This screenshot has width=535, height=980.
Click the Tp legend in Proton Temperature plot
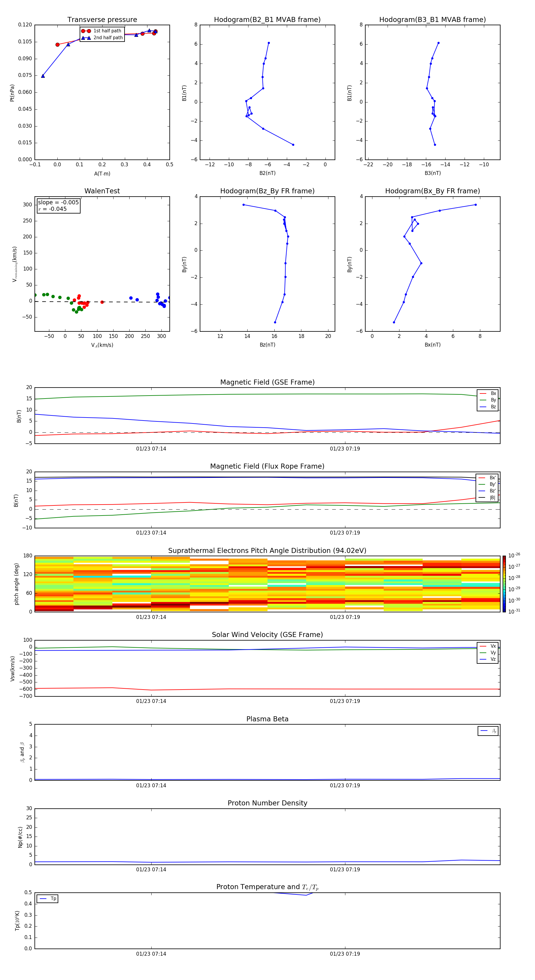(48, 899)
